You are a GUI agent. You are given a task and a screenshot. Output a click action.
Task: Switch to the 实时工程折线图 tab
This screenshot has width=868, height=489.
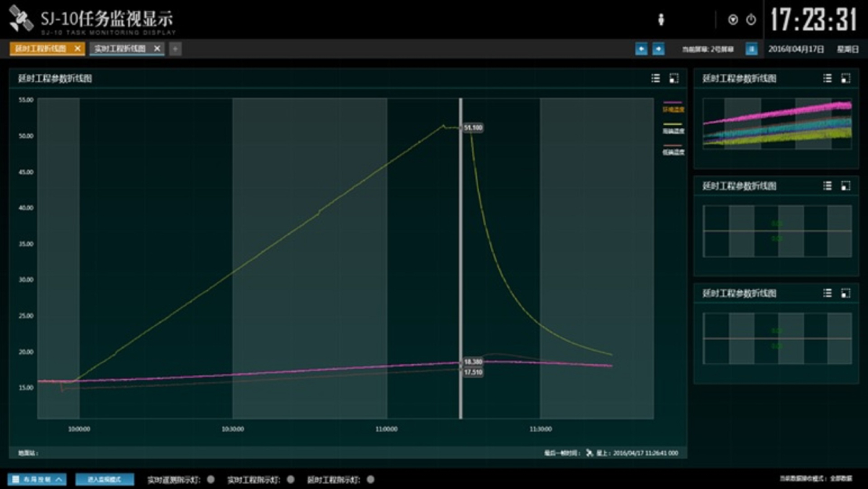(x=120, y=48)
